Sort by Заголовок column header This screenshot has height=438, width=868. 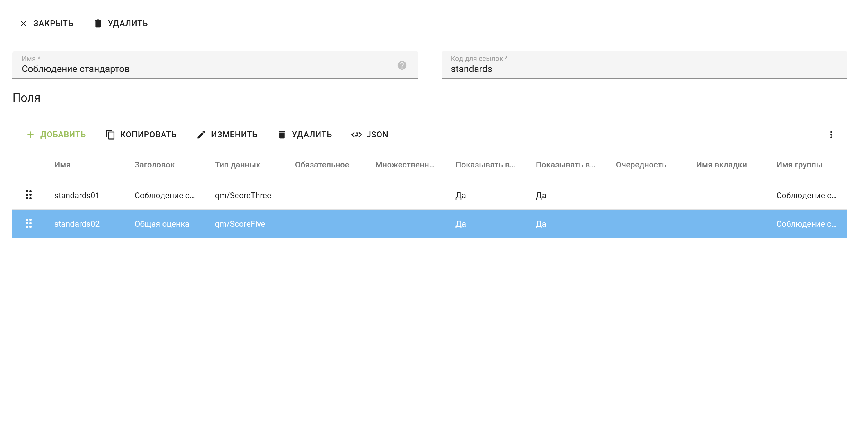(x=154, y=165)
